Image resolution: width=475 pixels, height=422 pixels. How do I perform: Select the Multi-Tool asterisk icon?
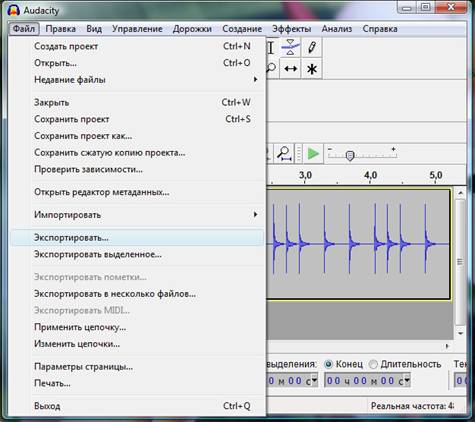tap(312, 69)
